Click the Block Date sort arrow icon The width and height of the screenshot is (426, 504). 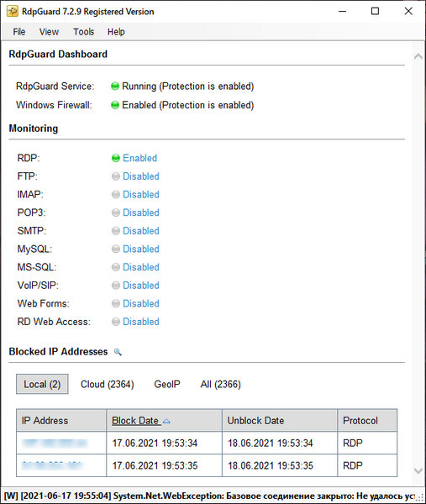pos(166,421)
